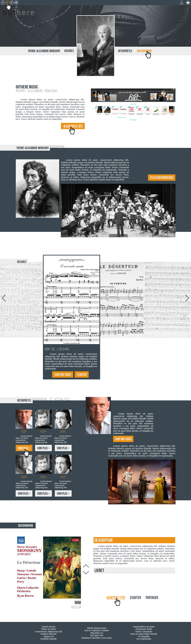Click the Ecouter button under the score
Screen dimensions: 191x644
point(82,375)
